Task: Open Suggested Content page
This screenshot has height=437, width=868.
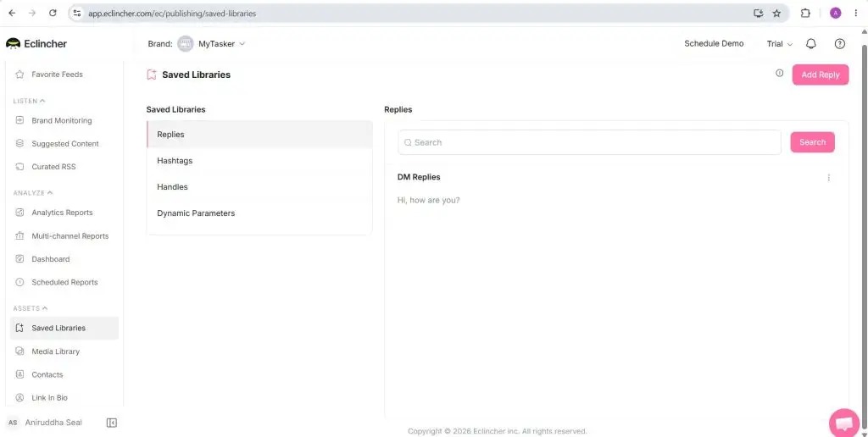Action: [x=64, y=143]
